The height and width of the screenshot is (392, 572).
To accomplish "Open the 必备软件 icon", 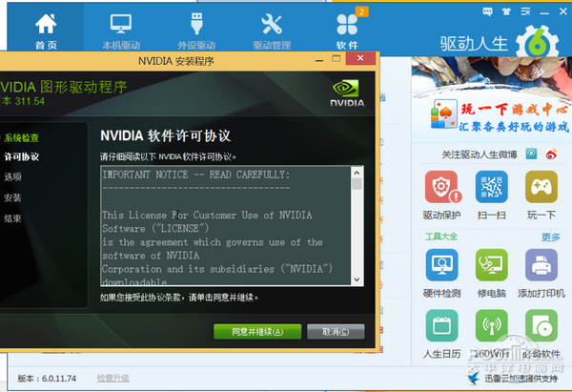I will coord(541,325).
